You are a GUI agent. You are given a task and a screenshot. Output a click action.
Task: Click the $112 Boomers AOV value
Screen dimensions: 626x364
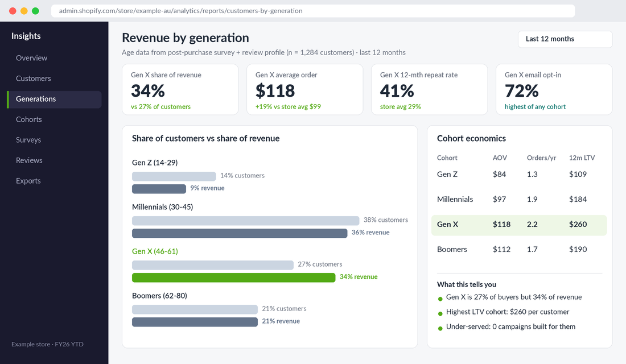point(501,250)
